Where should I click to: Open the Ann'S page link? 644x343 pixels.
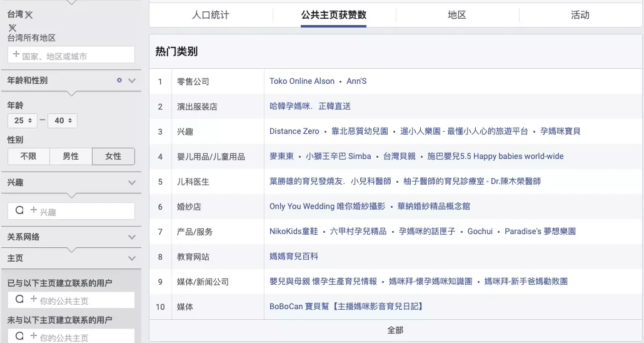pos(356,81)
